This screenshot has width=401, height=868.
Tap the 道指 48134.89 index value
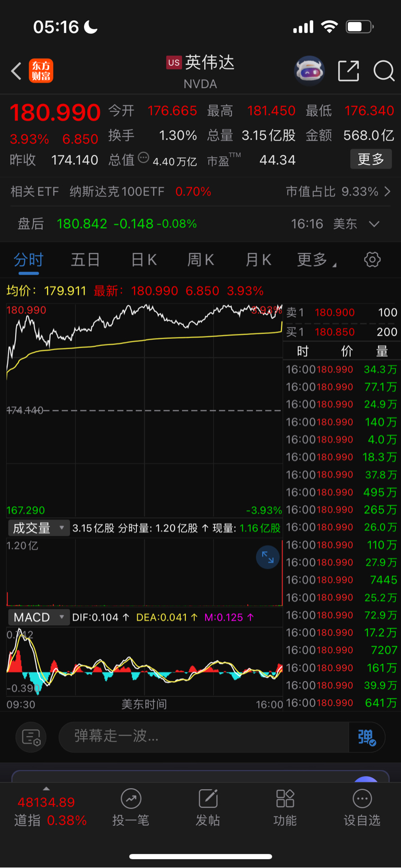[x=46, y=802]
